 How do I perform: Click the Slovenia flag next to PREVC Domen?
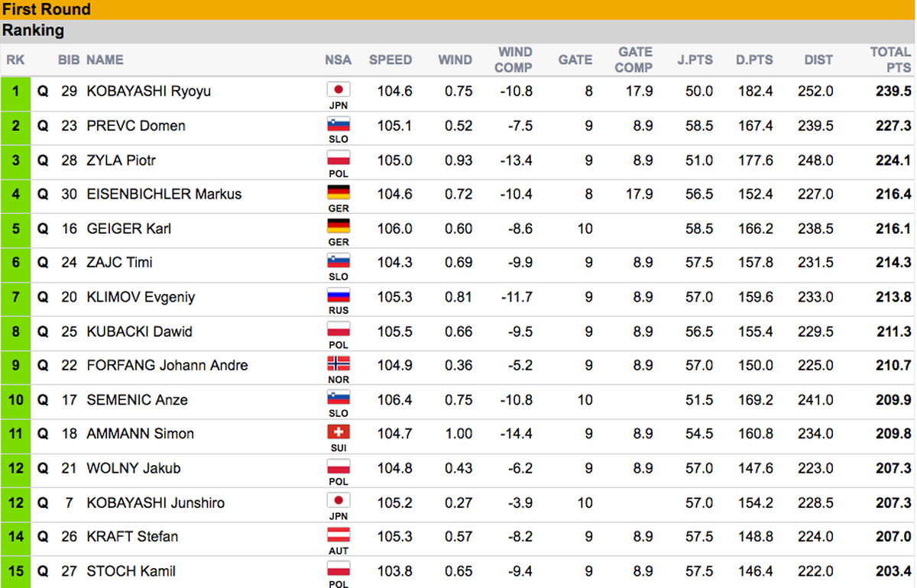(x=338, y=123)
